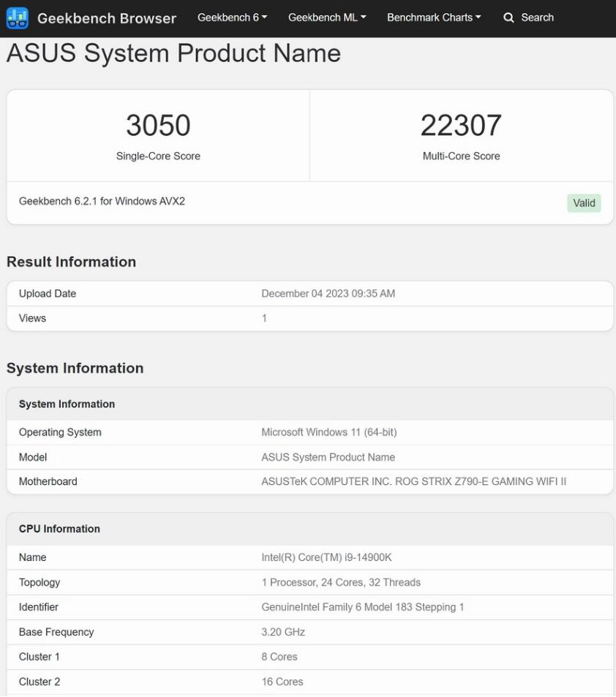The height and width of the screenshot is (697, 616).
Task: Select the views count value 1
Action: [x=264, y=318]
